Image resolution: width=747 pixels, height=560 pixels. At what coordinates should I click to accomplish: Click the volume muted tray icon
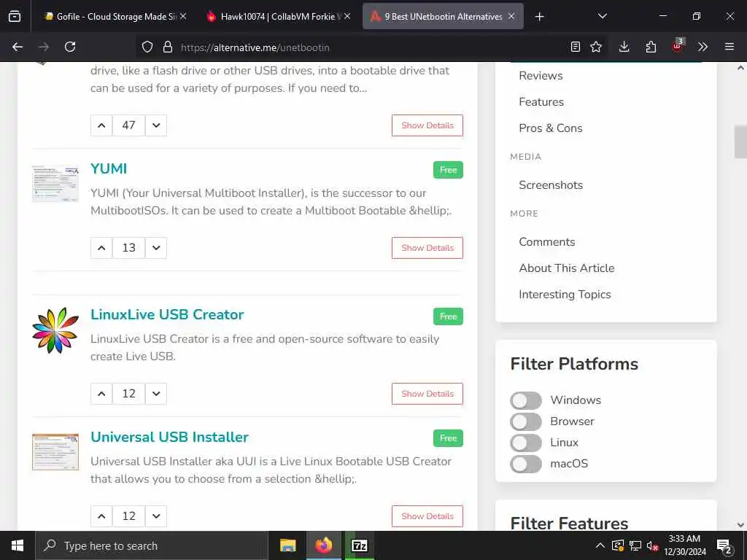[653, 545]
